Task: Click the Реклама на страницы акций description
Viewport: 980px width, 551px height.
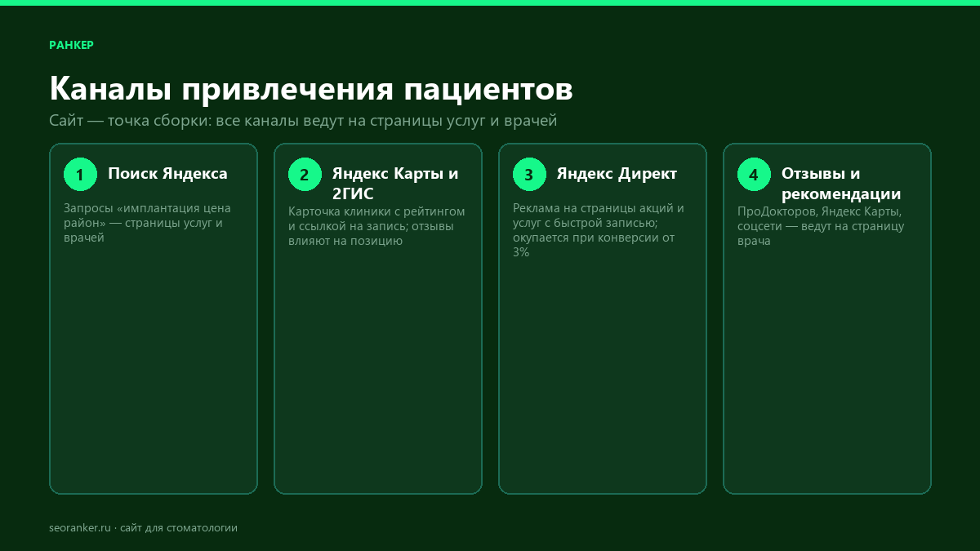Action: tap(599, 230)
